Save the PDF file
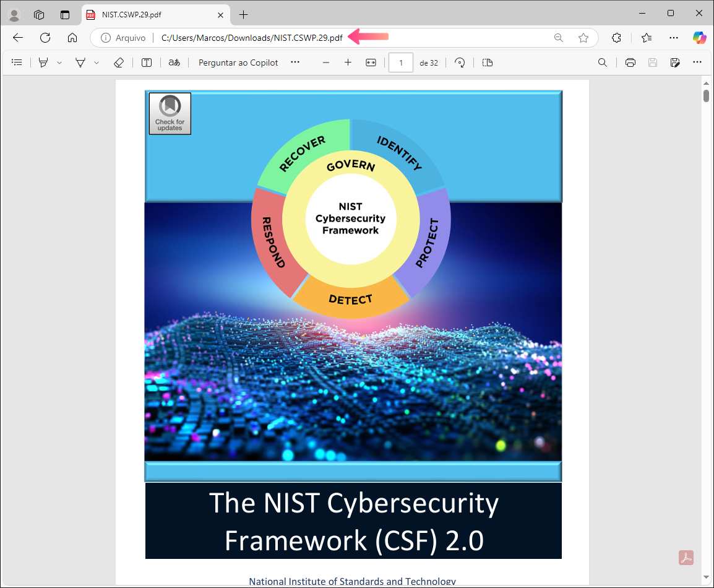Image resolution: width=714 pixels, height=588 pixels. tap(653, 63)
